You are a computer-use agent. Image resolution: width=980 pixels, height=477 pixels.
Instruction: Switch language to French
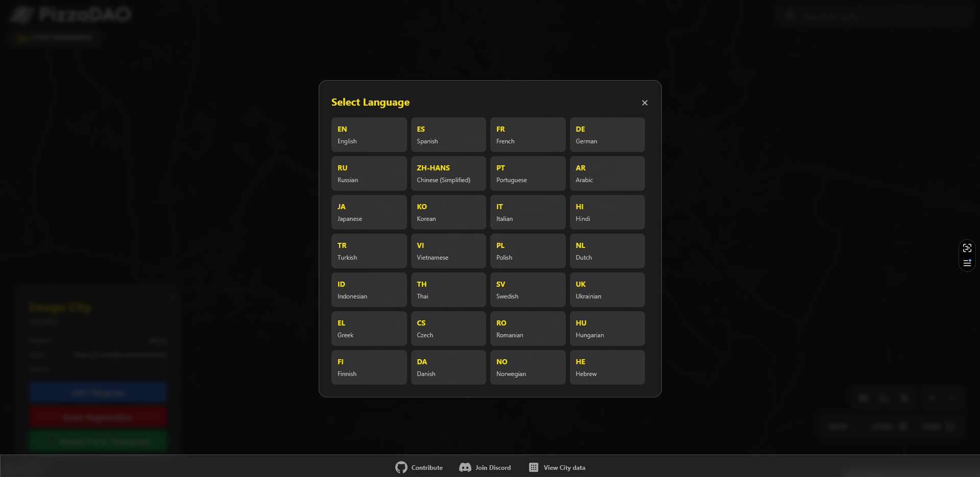[x=528, y=135]
